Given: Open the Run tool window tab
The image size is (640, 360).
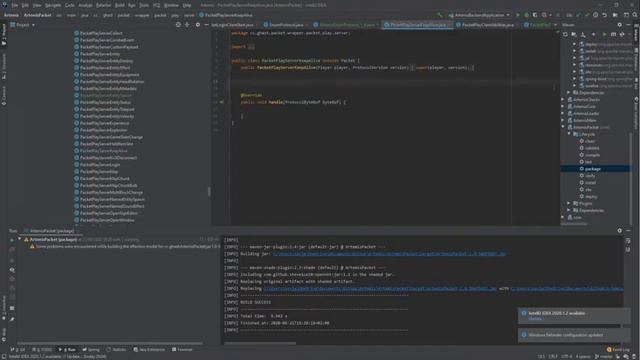Looking at the screenshot, I should pyautogui.click(x=68, y=350).
